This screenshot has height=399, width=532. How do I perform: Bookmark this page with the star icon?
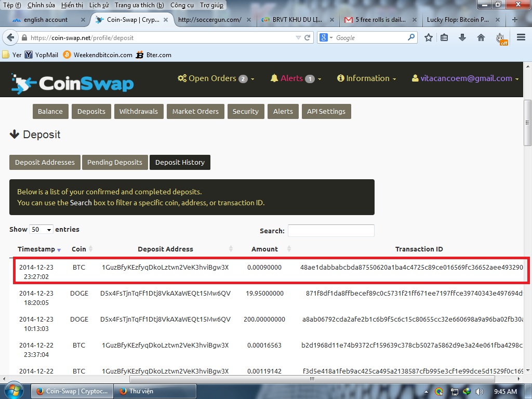(429, 37)
